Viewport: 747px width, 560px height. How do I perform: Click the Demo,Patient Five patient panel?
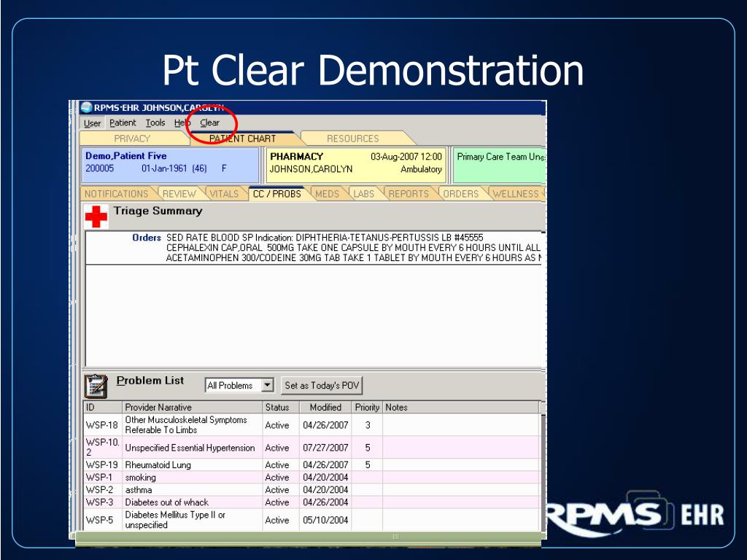coord(170,166)
